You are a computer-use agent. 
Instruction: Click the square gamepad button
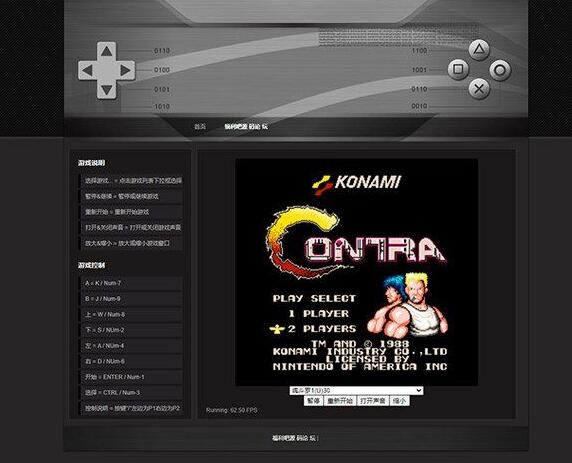[458, 69]
